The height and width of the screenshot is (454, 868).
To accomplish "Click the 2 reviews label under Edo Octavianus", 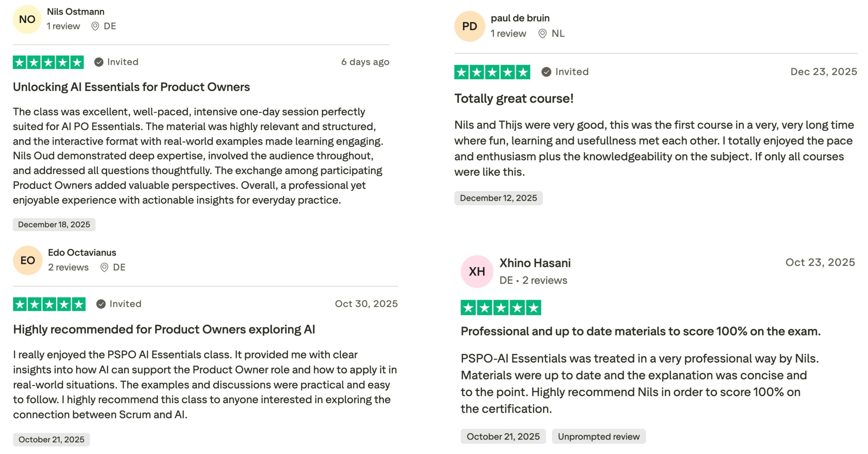I will [x=68, y=267].
